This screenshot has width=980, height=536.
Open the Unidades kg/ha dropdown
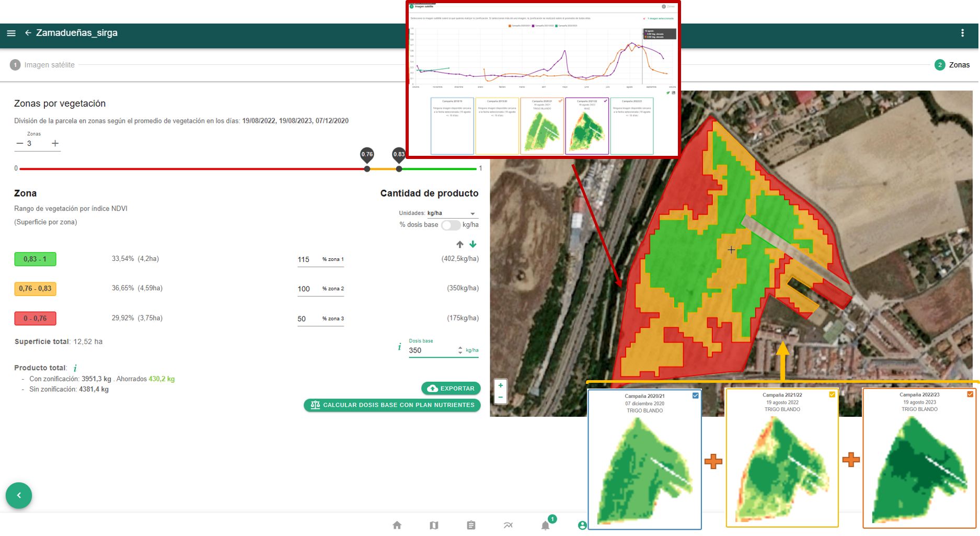pyautogui.click(x=452, y=213)
